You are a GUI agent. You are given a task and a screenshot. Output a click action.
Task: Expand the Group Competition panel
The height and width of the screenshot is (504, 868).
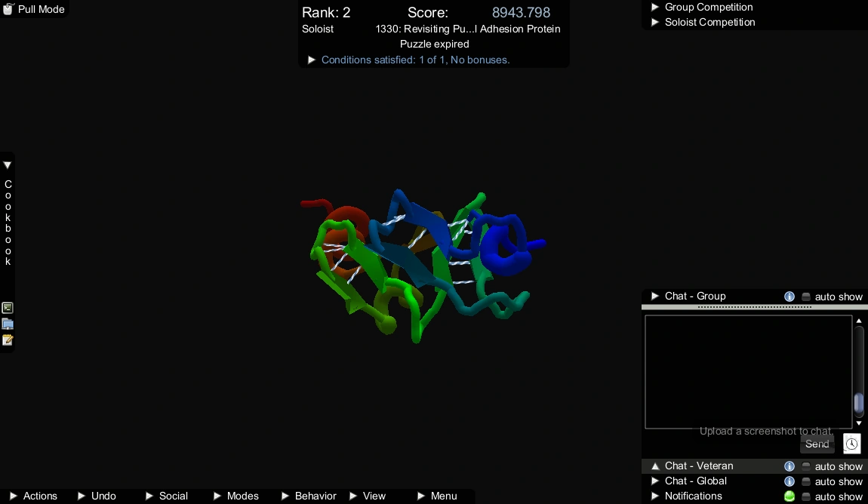(655, 7)
